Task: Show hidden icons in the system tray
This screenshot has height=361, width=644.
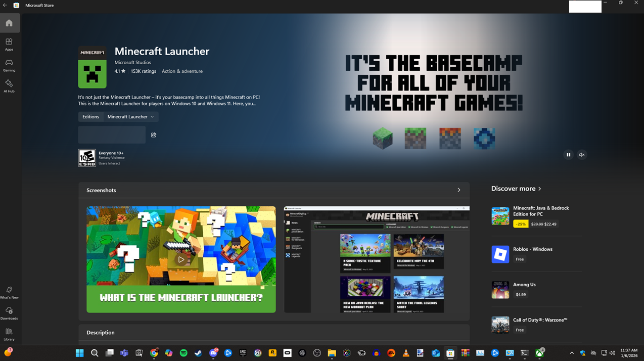Action: [571, 353]
